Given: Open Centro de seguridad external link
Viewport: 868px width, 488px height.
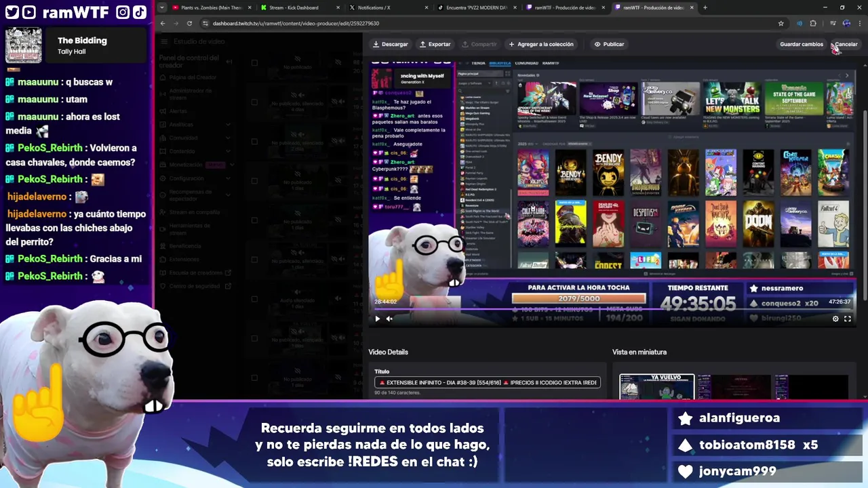Looking at the screenshot, I should coord(195,286).
